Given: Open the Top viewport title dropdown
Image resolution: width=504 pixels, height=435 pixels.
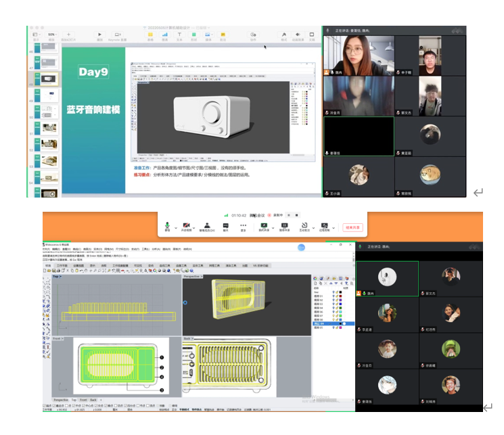Looking at the screenshot, I should (57, 277).
